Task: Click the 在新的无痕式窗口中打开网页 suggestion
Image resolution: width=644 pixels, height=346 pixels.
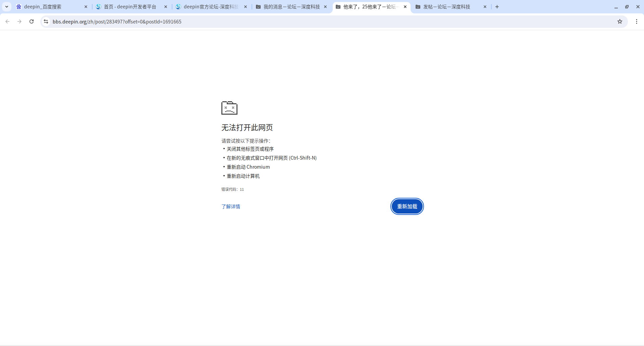Action: coord(272,158)
